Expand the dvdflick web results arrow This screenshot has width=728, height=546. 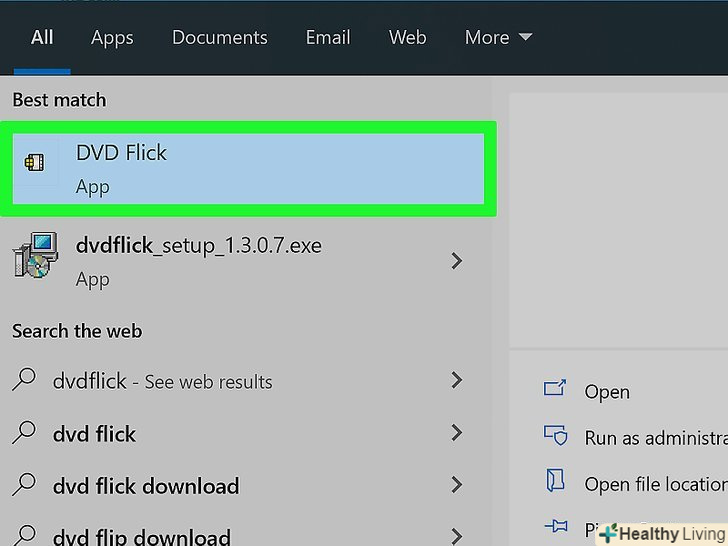[457, 380]
